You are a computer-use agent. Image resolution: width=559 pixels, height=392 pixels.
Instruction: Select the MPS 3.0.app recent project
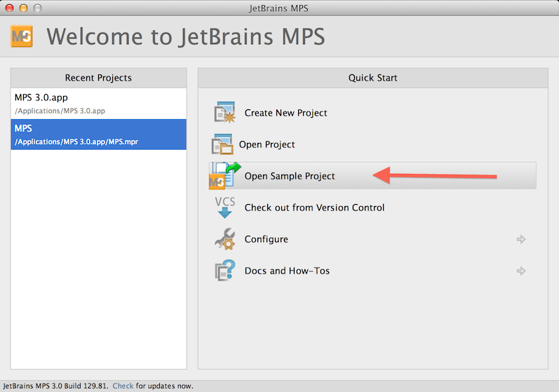(x=98, y=103)
